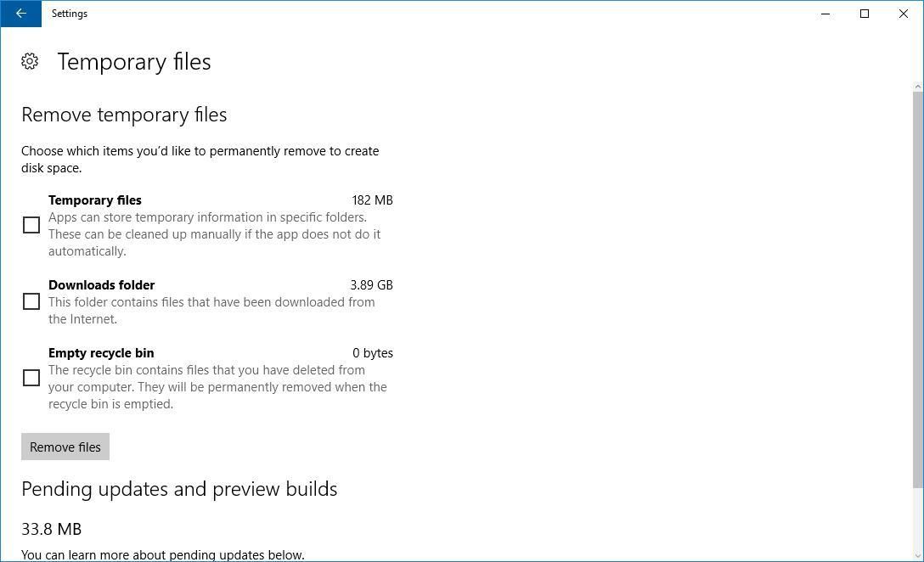Click the vertical scrollbar thumb
This screenshot has width=924, height=562.
point(917,289)
